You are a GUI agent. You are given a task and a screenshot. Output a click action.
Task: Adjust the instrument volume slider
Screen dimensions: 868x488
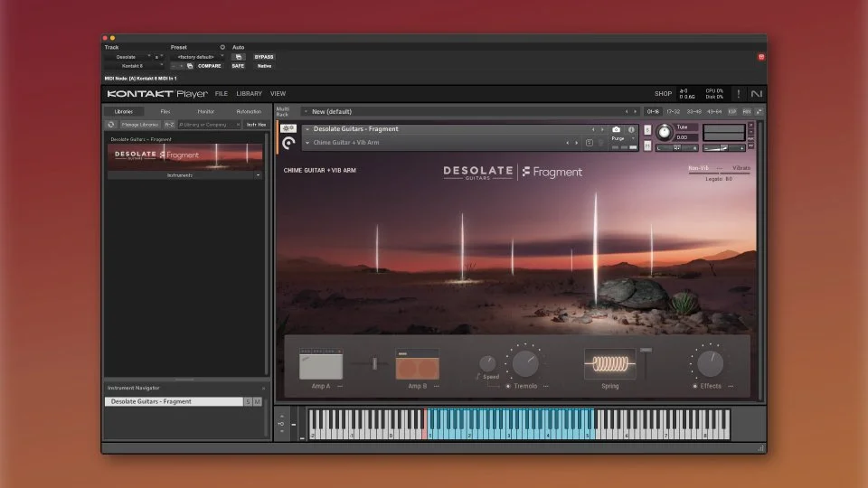pos(723,148)
